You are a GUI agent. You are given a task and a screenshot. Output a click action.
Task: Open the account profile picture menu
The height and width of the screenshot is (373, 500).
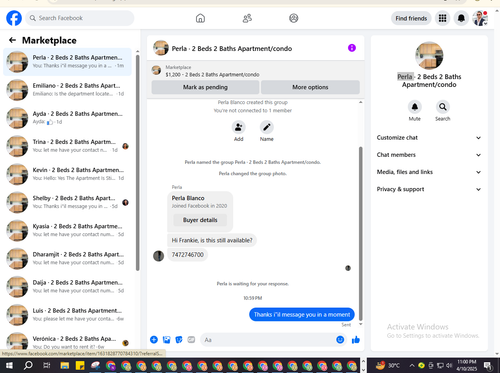pos(480,18)
